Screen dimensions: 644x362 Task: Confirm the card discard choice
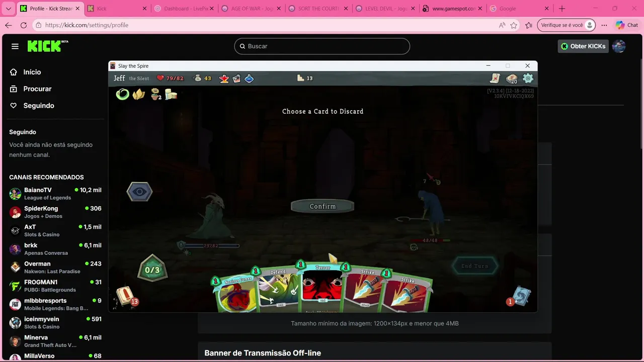323,206
